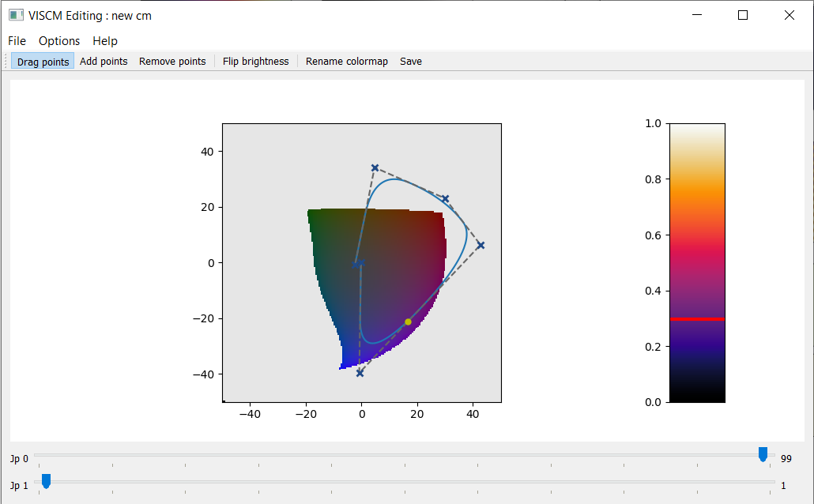
Task: Click the yellow dot on the curve
Action: pyautogui.click(x=408, y=322)
